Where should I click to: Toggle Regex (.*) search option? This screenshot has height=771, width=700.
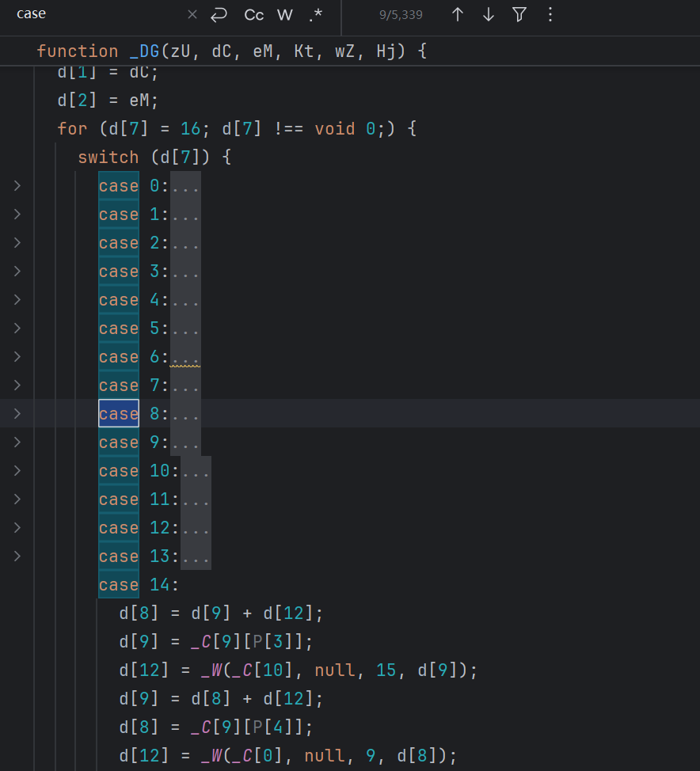click(316, 15)
